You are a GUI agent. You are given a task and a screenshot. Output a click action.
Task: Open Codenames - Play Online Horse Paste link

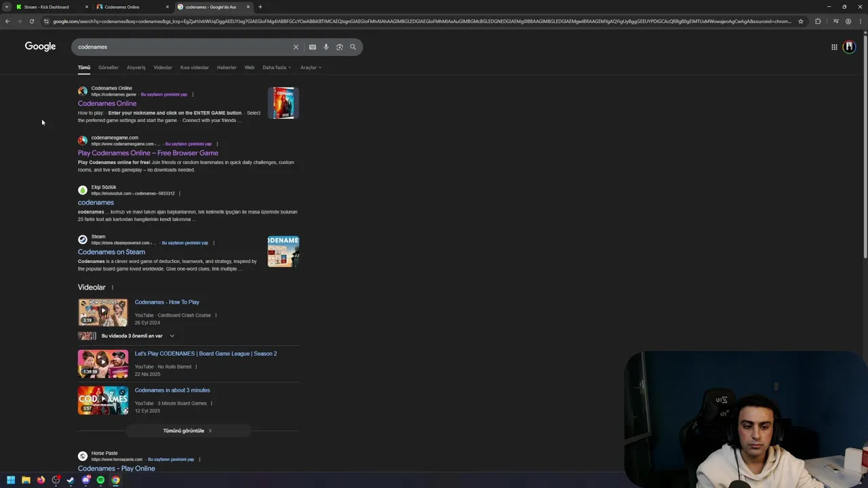116,468
